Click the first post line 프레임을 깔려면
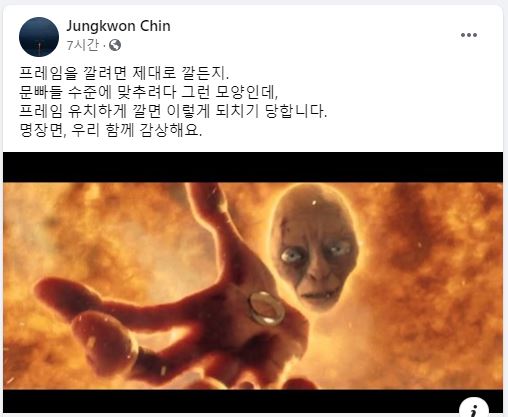The image size is (508, 417). pyautogui.click(x=124, y=73)
